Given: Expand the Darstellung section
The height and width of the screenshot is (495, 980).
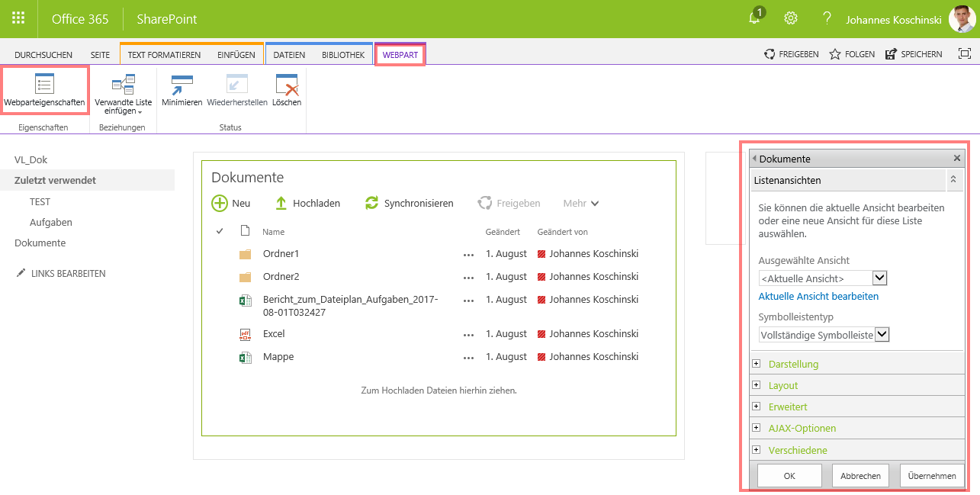Looking at the screenshot, I should click(757, 364).
